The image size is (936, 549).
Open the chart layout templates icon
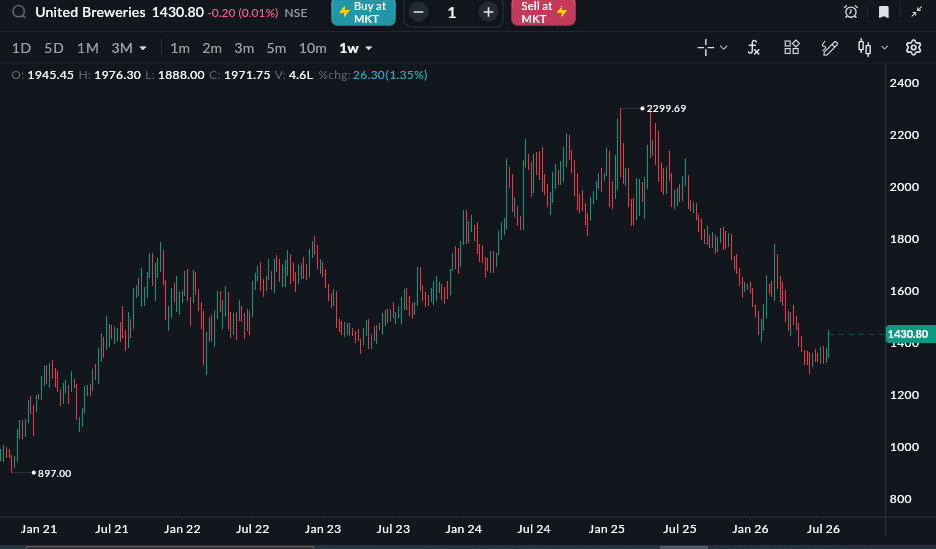(792, 48)
